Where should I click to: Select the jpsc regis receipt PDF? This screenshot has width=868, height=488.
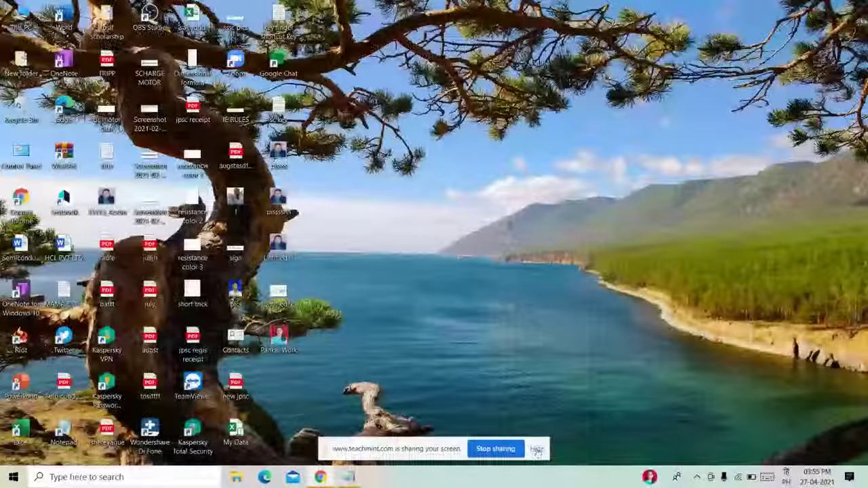[193, 345]
